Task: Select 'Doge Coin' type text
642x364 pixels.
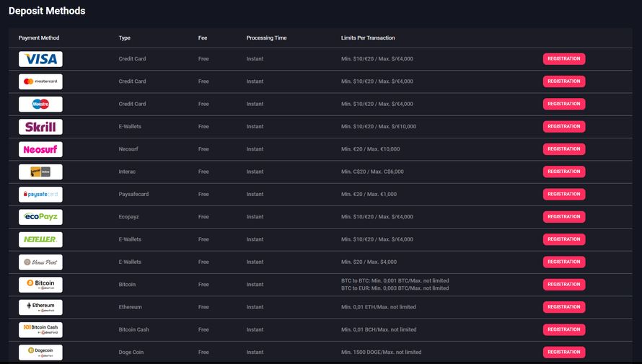Action: [x=131, y=352]
